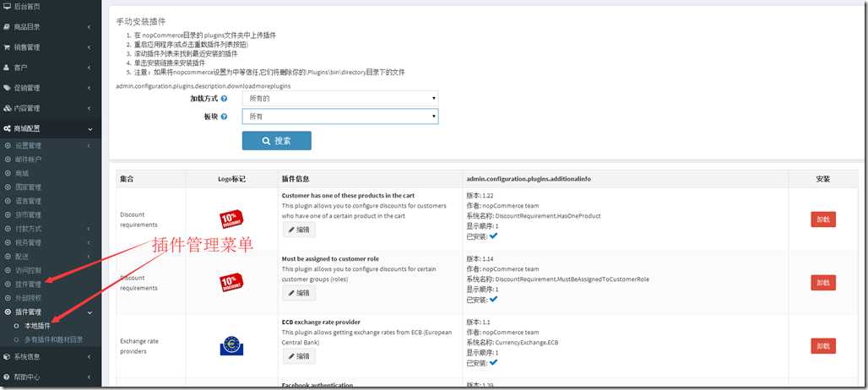Click the ECB euro logo thumbnail

pos(231,346)
